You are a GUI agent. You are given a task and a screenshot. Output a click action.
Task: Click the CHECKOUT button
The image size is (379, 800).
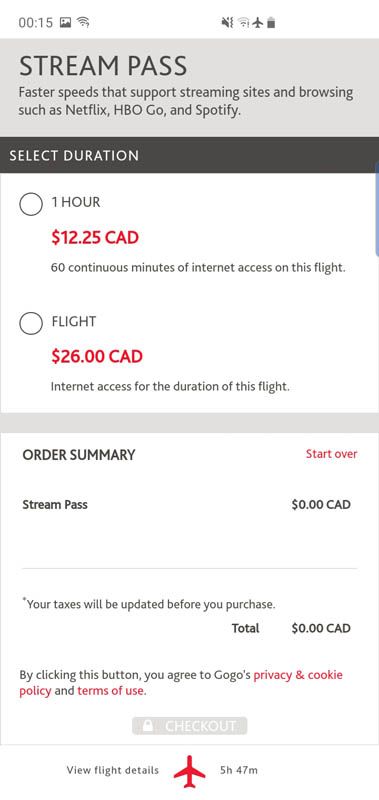click(190, 726)
